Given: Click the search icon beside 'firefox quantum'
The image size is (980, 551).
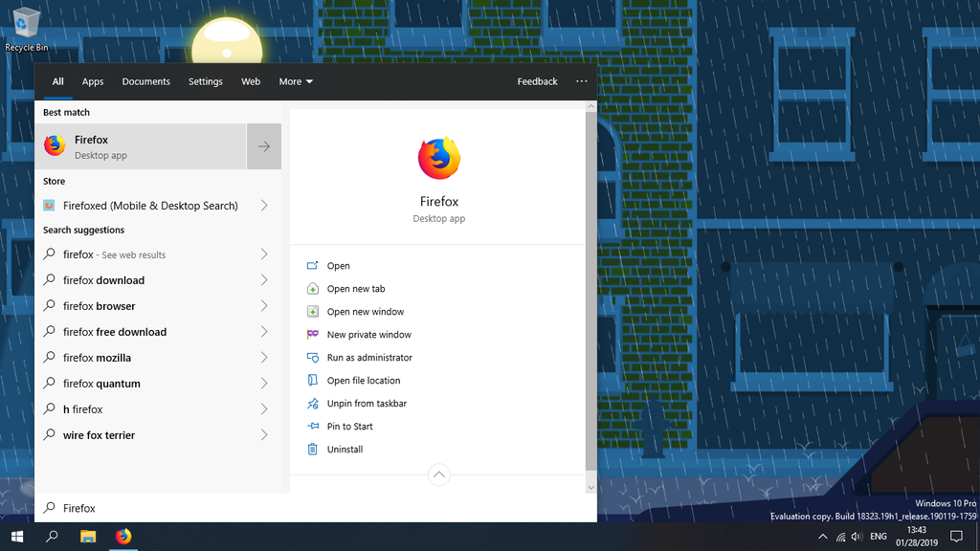Looking at the screenshot, I should coord(50,383).
